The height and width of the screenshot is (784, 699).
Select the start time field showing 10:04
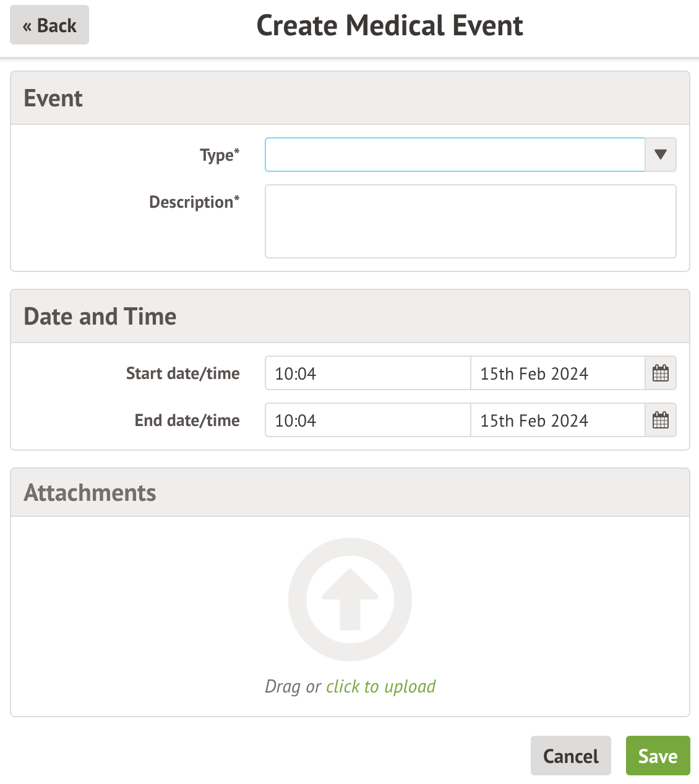[x=367, y=373]
